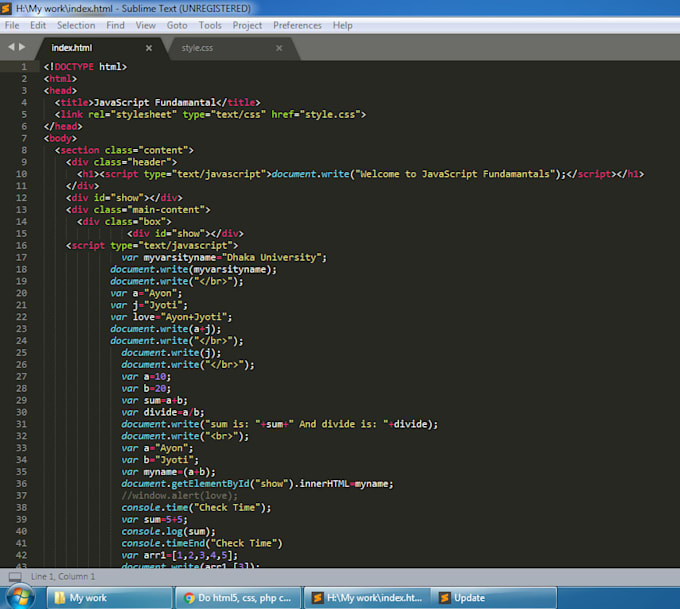
Task: Click the Sublime Text title bar icon
Action: 6,8
